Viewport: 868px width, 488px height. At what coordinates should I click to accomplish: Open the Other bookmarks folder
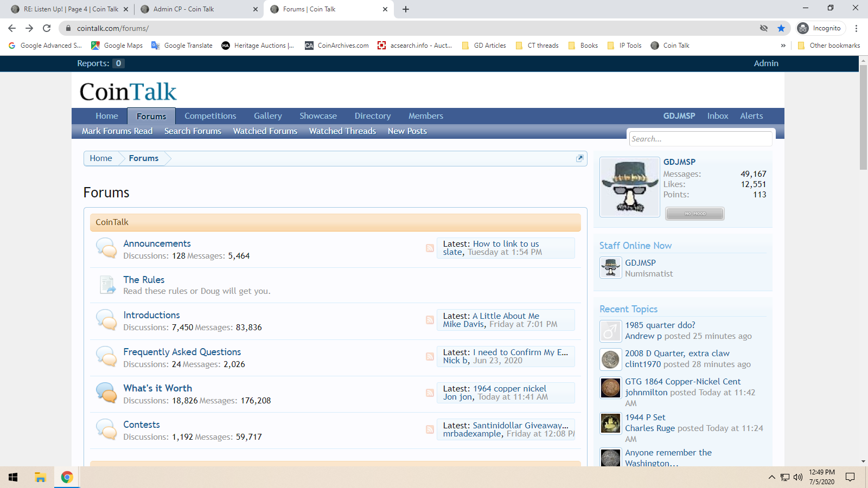828,46
